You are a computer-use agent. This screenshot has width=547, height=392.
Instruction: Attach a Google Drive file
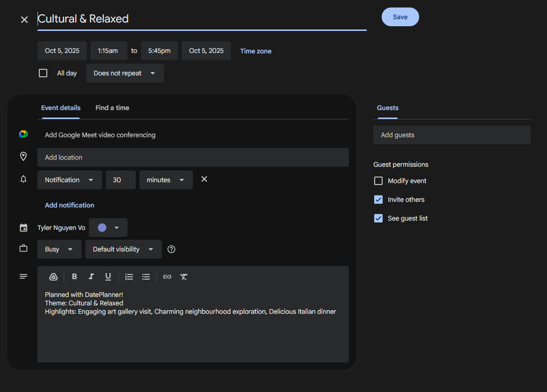(53, 277)
